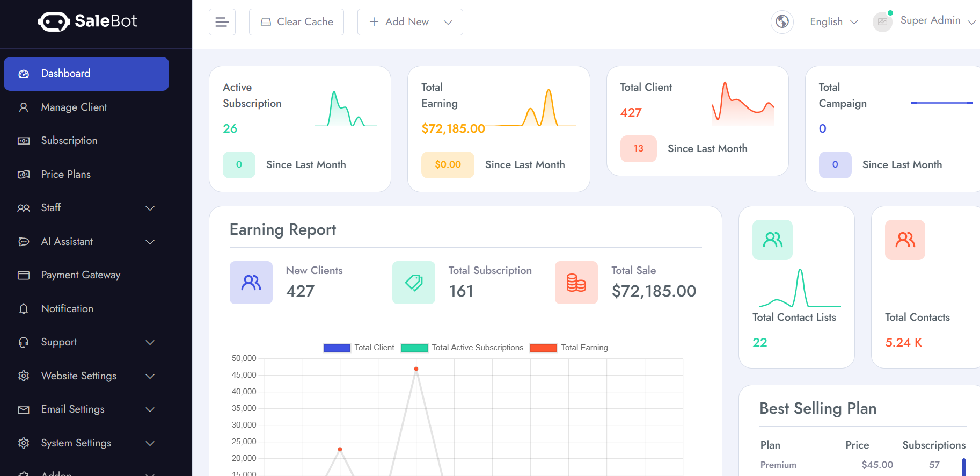The height and width of the screenshot is (476, 980).
Task: Open the Dashboard menu item
Action: coord(86,74)
